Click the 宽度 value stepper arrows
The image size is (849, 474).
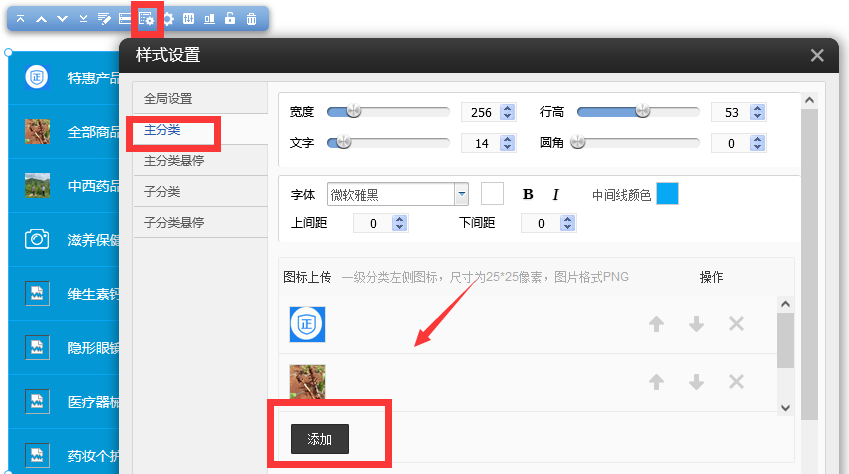coord(507,113)
